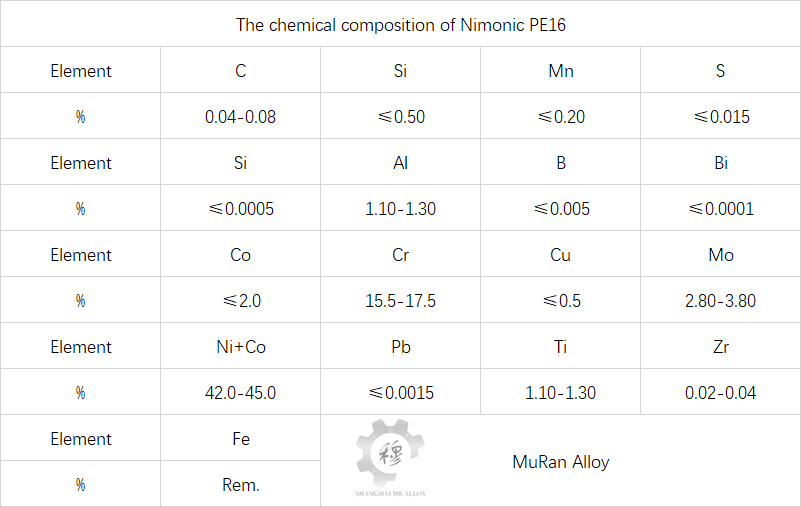Viewport: 801px width, 507px height.
Task: Click the Pb element cell
Action: click(400, 347)
